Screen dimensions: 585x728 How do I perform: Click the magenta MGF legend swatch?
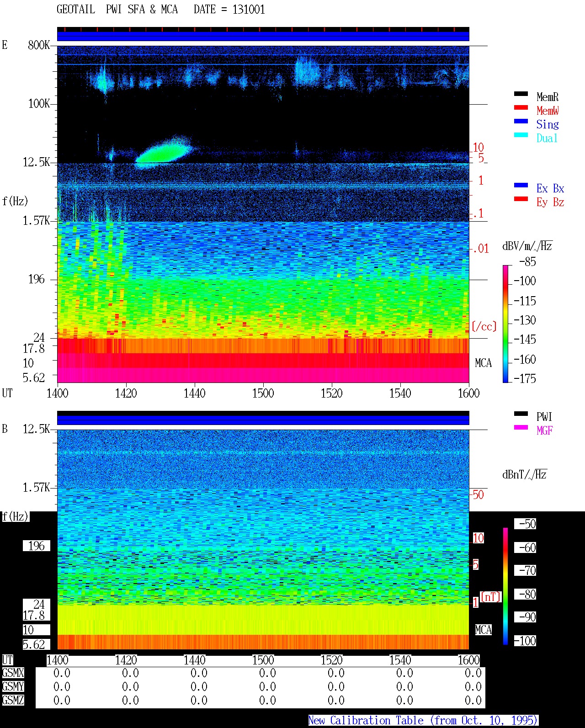click(x=521, y=427)
